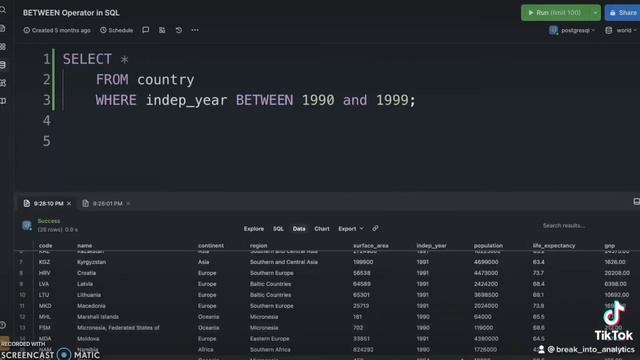
Task: Click the query title BETWEEN Operator in SQL
Action: [71, 13]
